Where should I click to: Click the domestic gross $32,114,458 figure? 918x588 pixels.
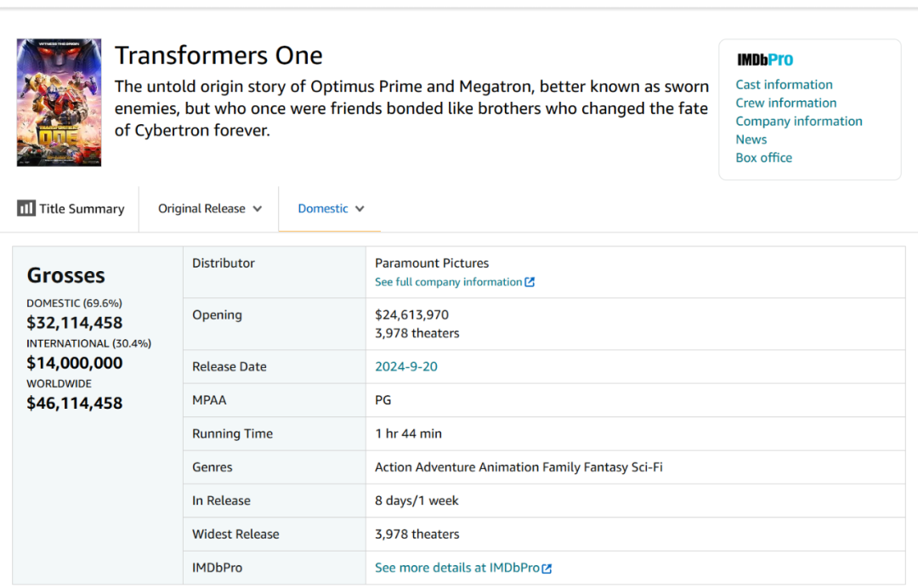click(x=75, y=323)
